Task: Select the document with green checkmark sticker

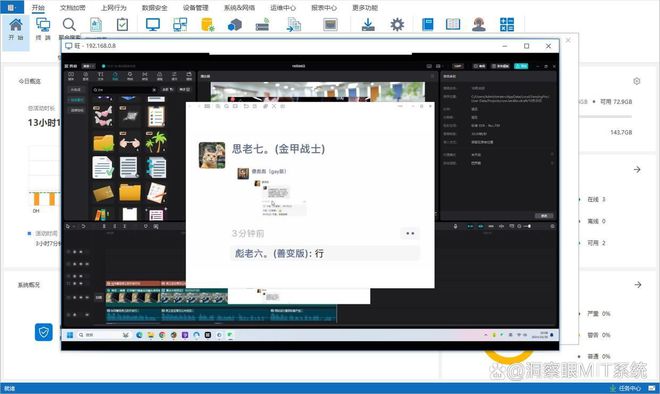Action: tap(103, 167)
